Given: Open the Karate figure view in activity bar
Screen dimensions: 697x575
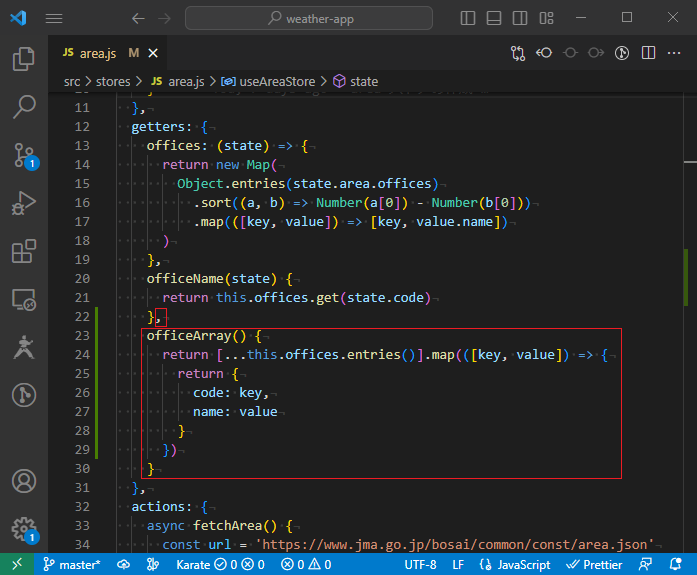Looking at the screenshot, I should (24, 347).
